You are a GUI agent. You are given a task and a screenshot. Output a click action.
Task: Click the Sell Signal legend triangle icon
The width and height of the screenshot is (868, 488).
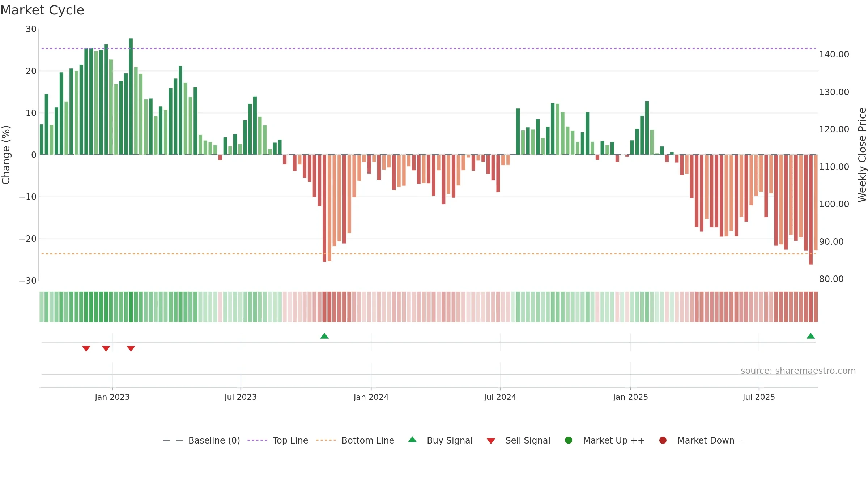pos(491,441)
